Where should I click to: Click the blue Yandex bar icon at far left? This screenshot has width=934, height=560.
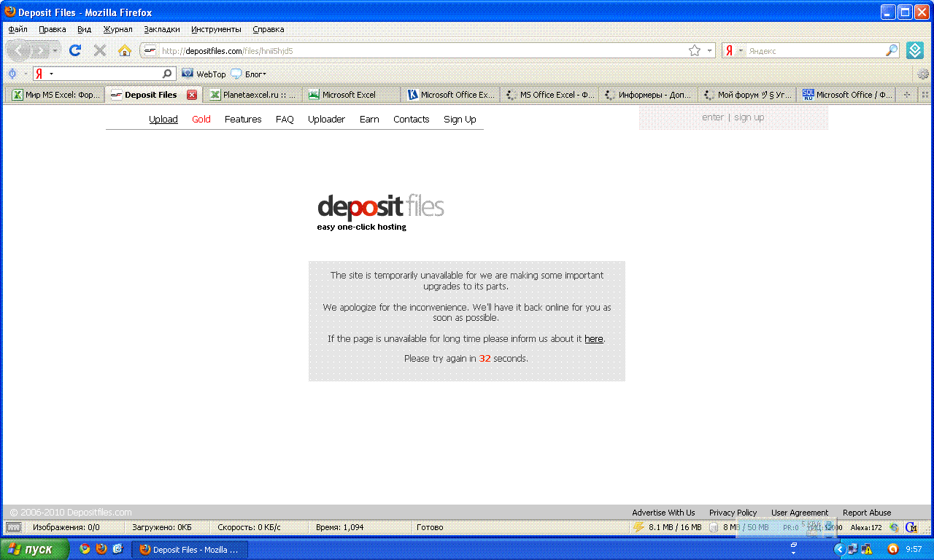12,74
